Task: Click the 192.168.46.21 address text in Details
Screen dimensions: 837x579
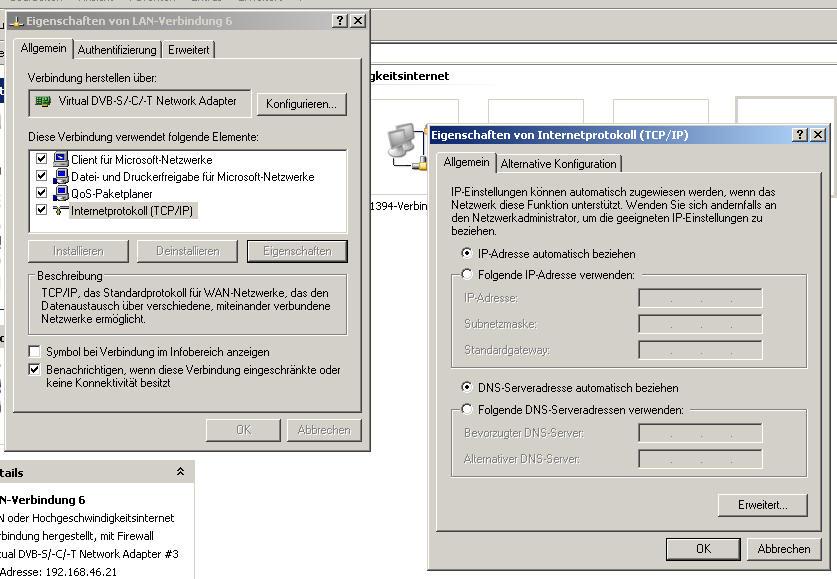Action: coord(81,572)
